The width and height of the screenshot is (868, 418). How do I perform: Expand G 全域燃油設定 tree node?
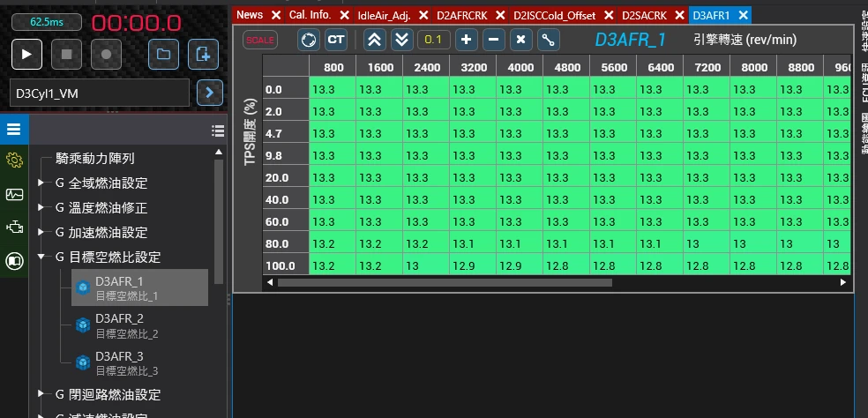(41, 183)
